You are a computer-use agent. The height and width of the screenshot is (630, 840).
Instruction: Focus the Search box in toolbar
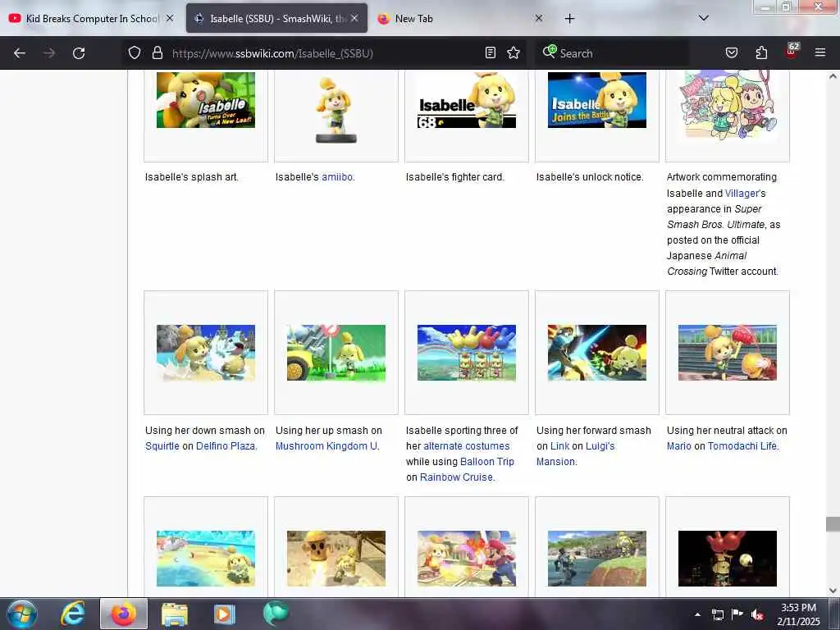(610, 53)
